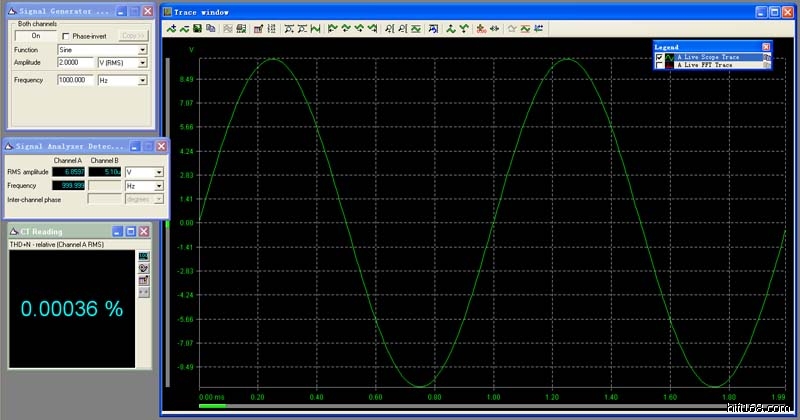Check the Live FFT Trace legend checkbox

658,65
